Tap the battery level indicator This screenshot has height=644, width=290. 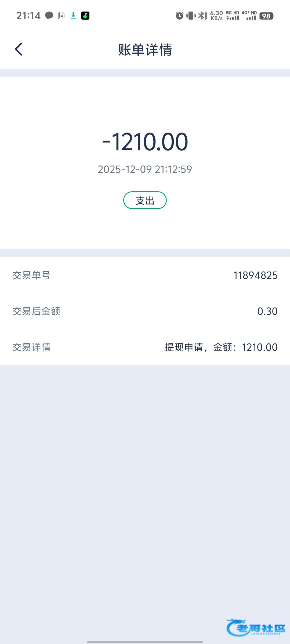(266, 16)
